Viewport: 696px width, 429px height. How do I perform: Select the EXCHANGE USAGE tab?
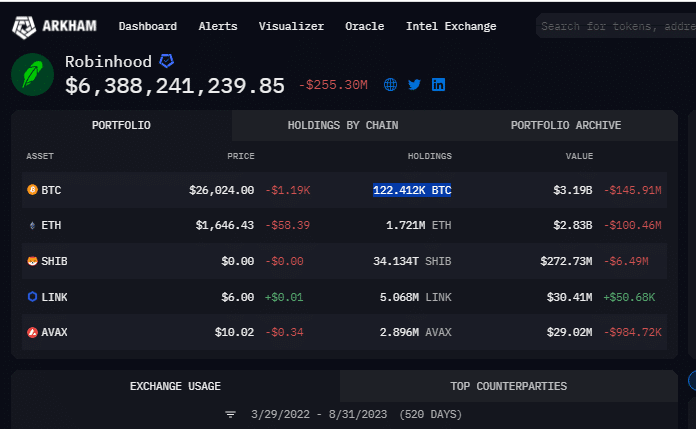tap(175, 386)
